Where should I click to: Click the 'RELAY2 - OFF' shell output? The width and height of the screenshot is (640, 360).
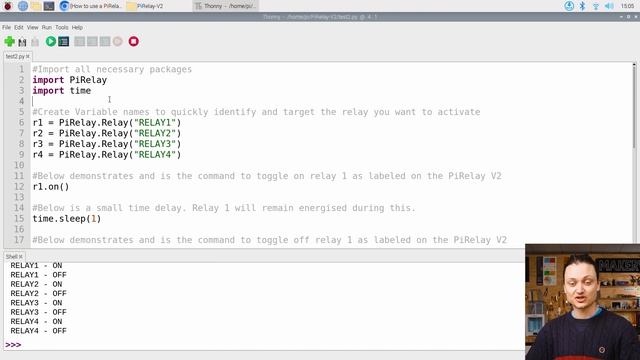[x=38, y=293]
